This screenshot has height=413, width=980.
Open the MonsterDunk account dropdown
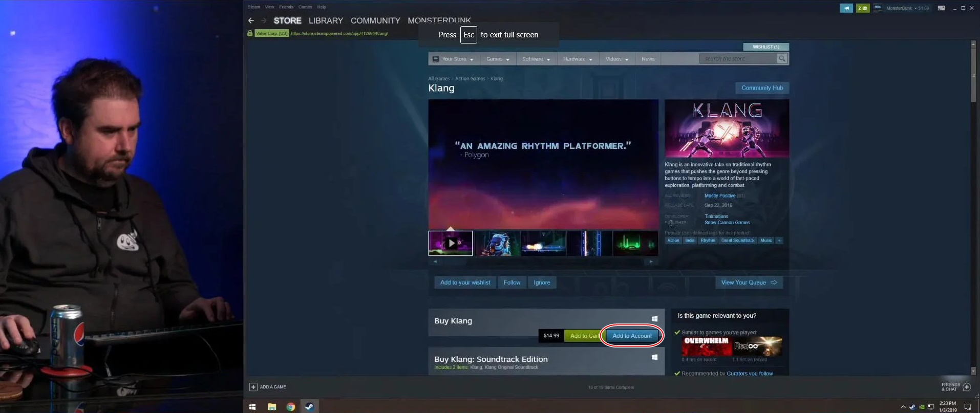pyautogui.click(x=915, y=8)
